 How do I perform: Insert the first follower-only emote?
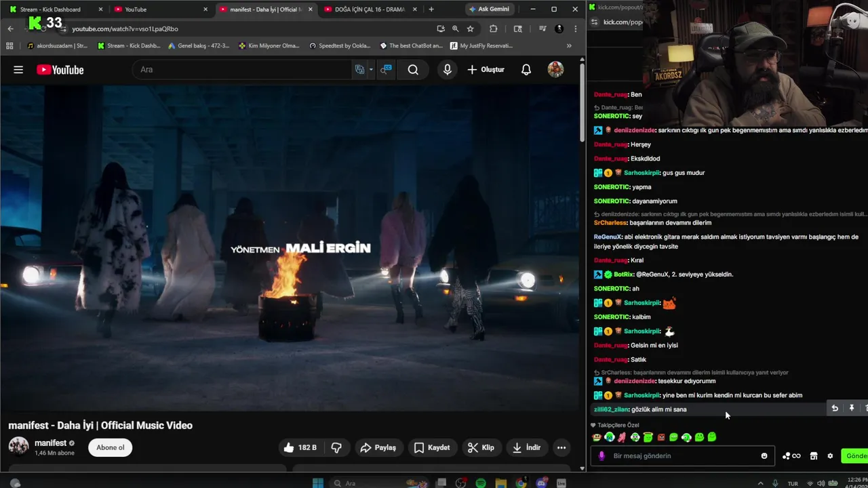point(597,438)
